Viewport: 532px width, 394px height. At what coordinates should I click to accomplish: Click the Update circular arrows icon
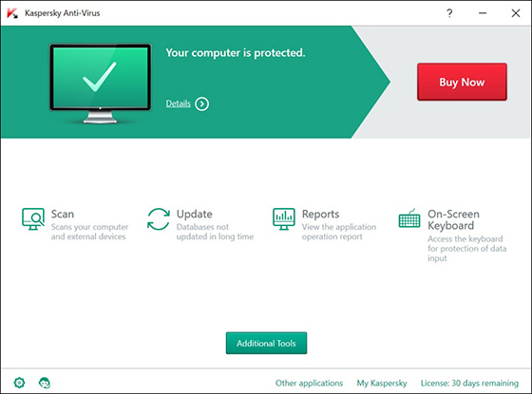(159, 219)
